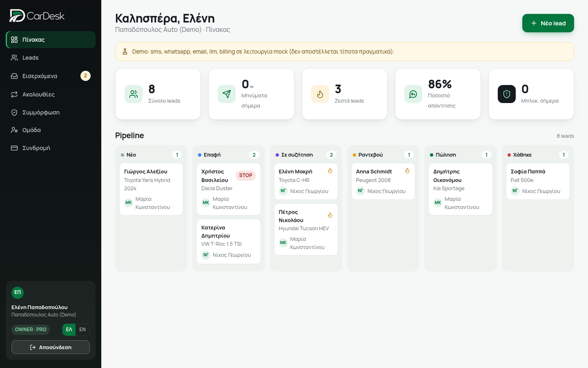Click the dark shield Μπλοκ. σήμερα icon
The width and height of the screenshot is (588, 368).
[507, 94]
